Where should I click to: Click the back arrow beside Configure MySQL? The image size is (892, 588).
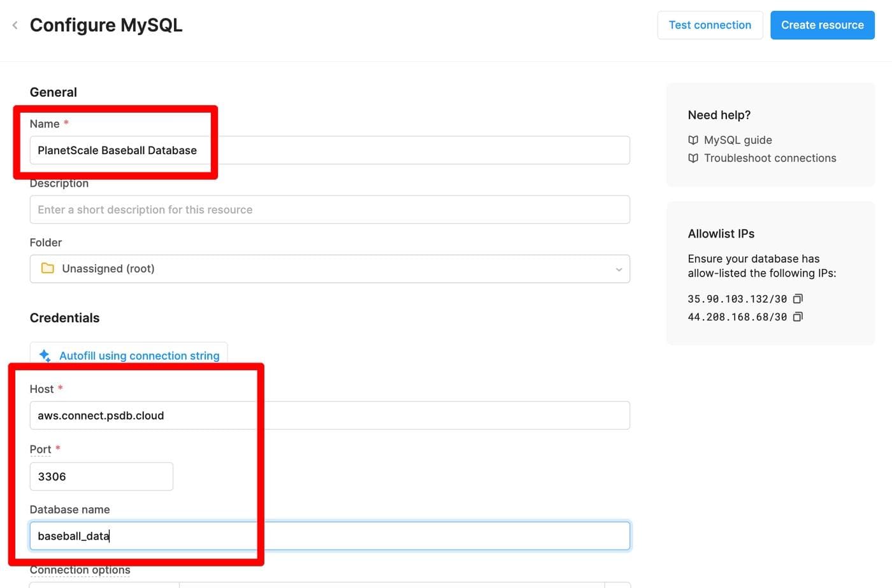(14, 25)
